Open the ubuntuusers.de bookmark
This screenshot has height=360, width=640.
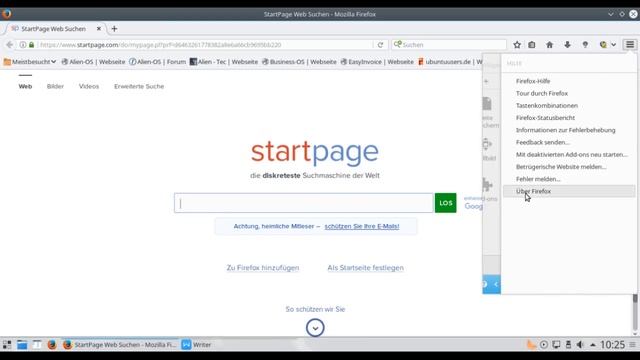pos(449,62)
